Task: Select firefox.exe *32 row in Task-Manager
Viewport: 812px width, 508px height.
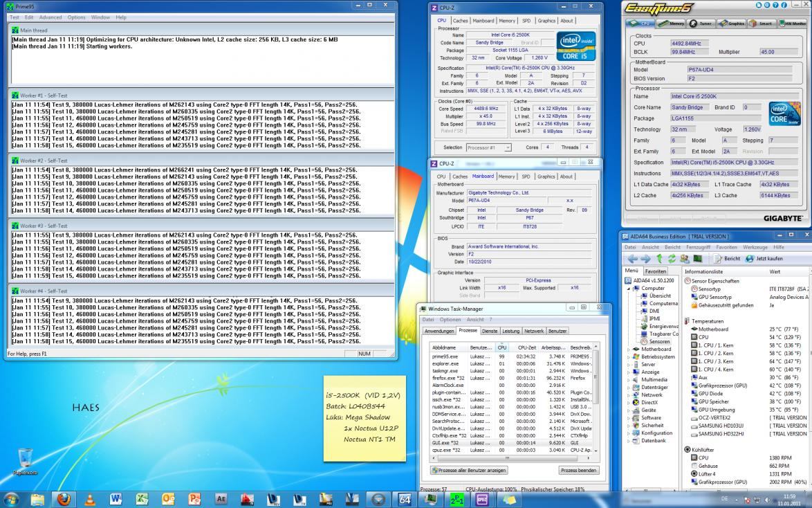Action: [x=511, y=379]
